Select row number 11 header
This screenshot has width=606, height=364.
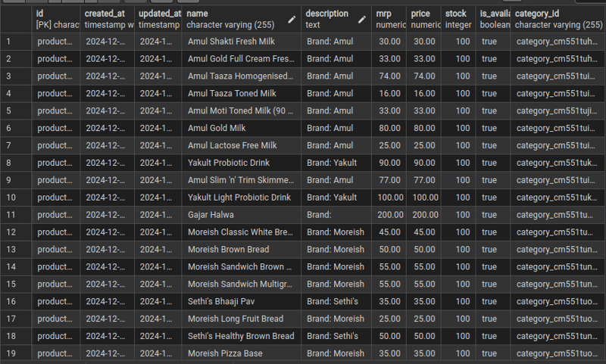point(16,215)
